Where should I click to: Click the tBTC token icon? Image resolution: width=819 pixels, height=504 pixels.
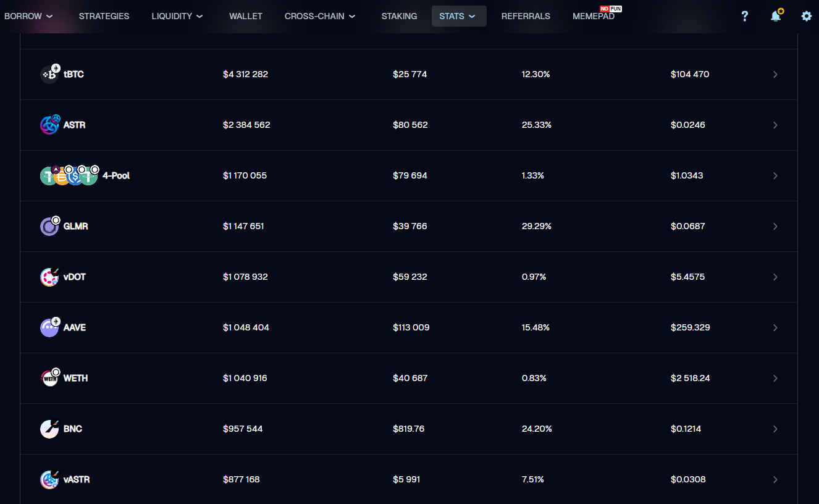[50, 73]
